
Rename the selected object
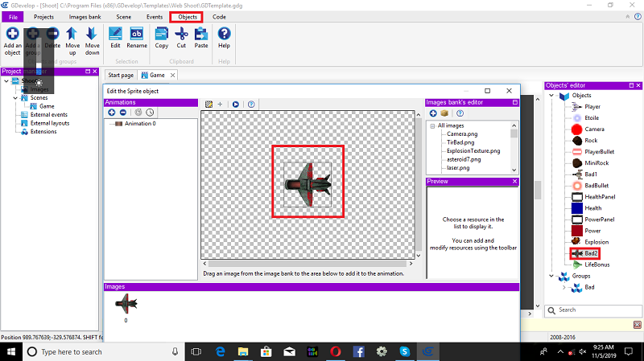[x=137, y=38]
